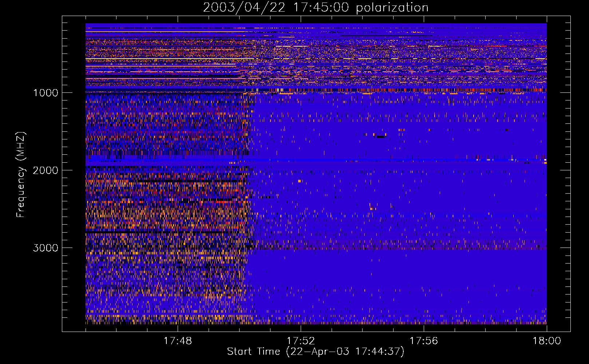Click the 'Frequency (MHZ)' y-axis label

(x=21, y=175)
